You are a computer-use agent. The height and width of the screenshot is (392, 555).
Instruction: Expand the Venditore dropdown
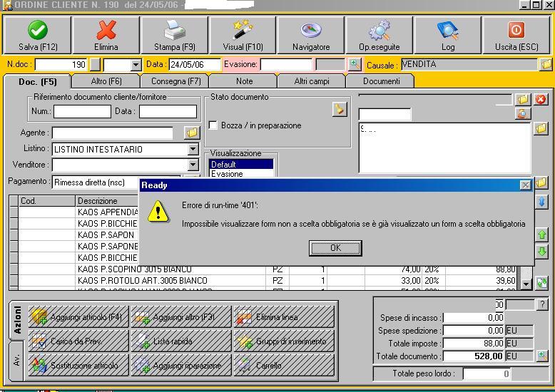(x=193, y=165)
